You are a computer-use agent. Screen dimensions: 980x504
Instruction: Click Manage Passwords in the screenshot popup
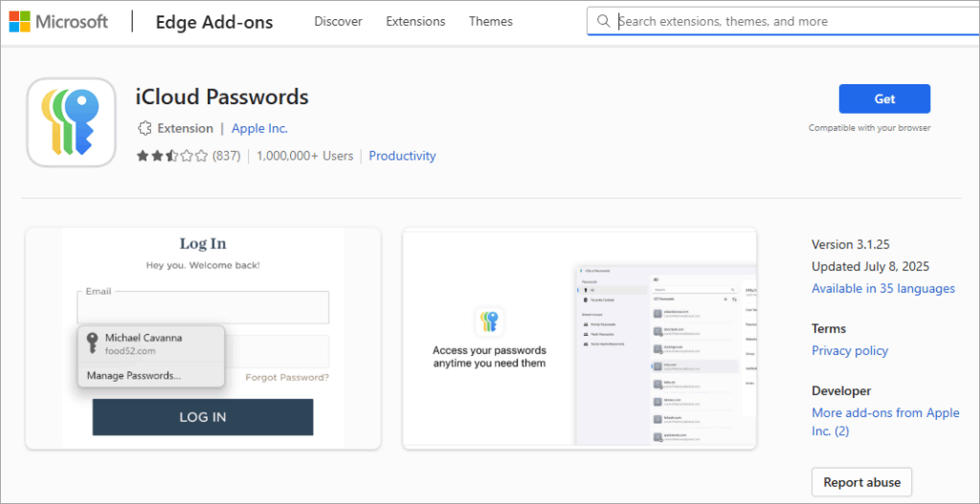(x=134, y=376)
